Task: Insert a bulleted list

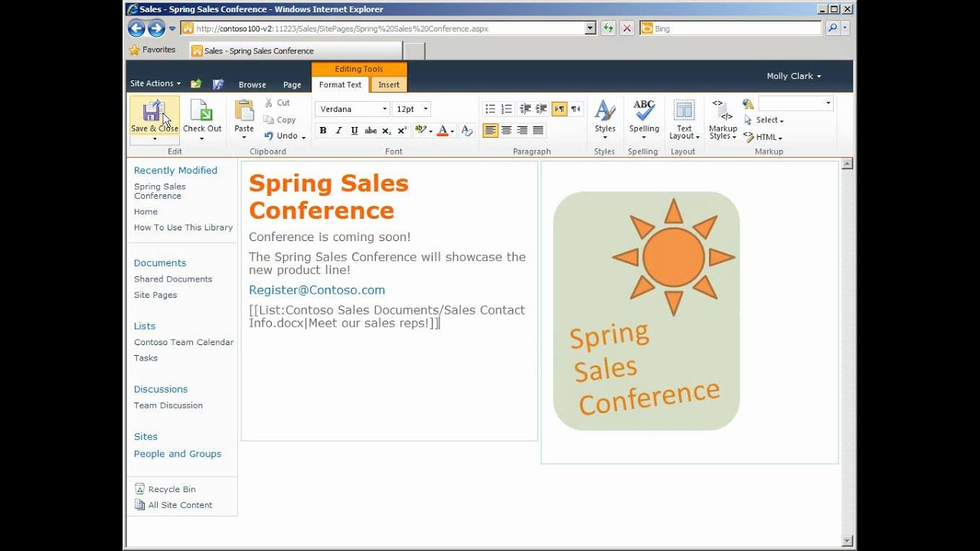Action: (490, 109)
